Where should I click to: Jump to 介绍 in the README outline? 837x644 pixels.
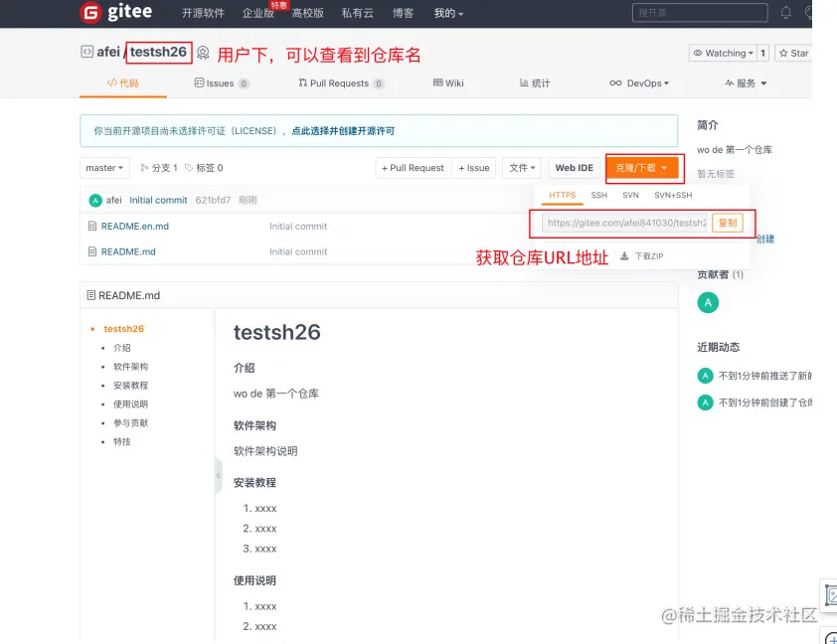(x=121, y=348)
